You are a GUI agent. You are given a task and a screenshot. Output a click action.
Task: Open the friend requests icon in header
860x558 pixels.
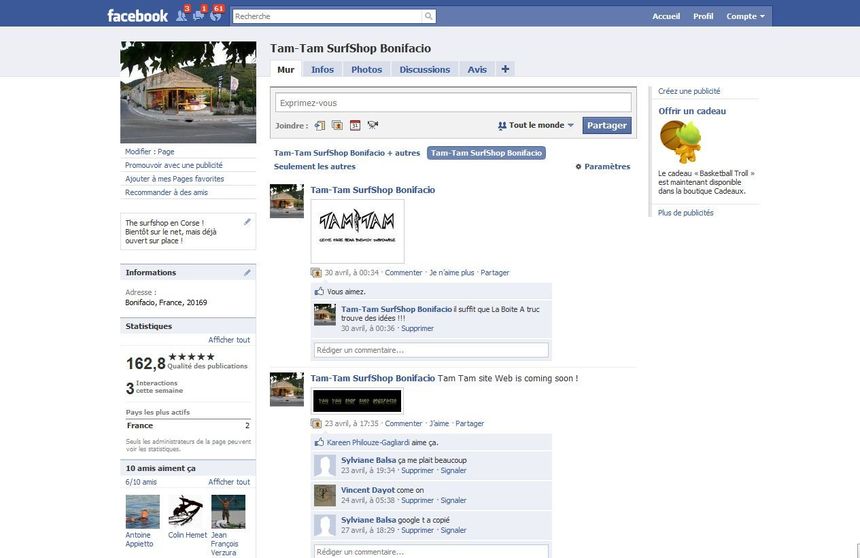[182, 15]
